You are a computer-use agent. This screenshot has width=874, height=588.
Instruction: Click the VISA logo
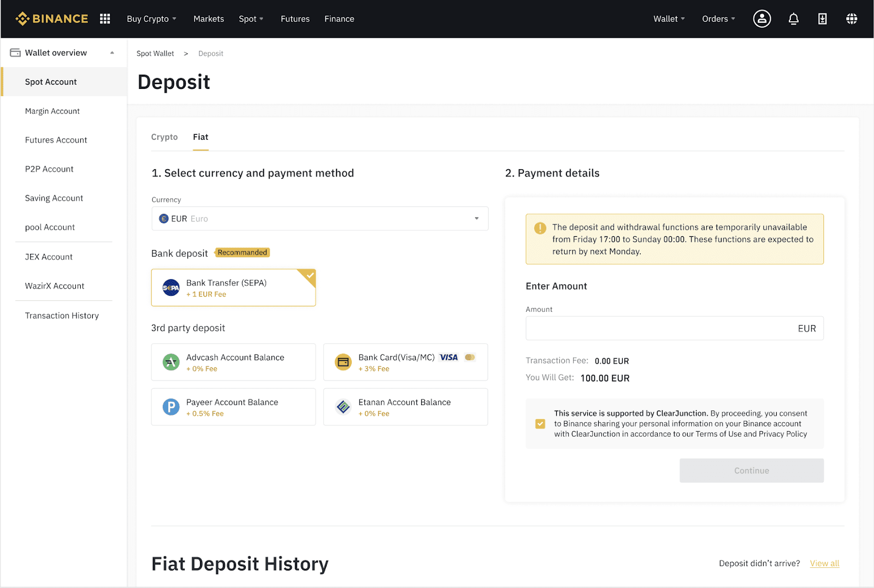click(449, 357)
